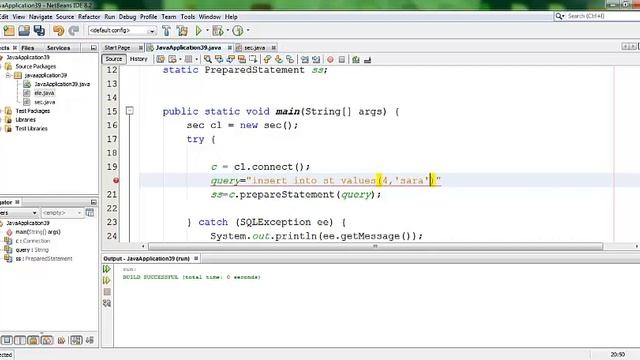Select Test Libraries in project tree

pos(31,129)
